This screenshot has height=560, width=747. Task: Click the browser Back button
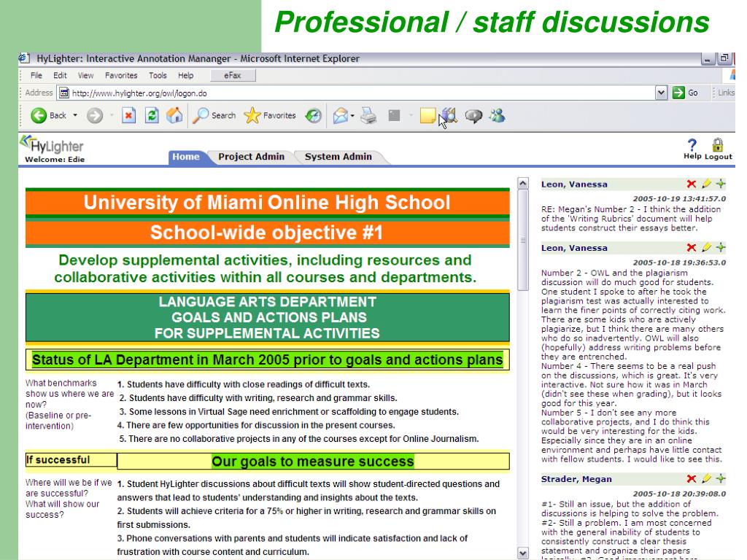click(x=48, y=115)
